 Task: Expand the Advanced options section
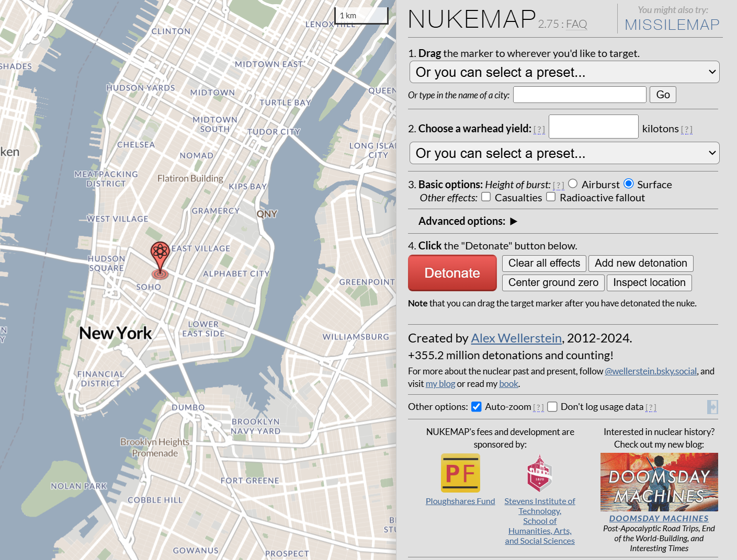468,221
